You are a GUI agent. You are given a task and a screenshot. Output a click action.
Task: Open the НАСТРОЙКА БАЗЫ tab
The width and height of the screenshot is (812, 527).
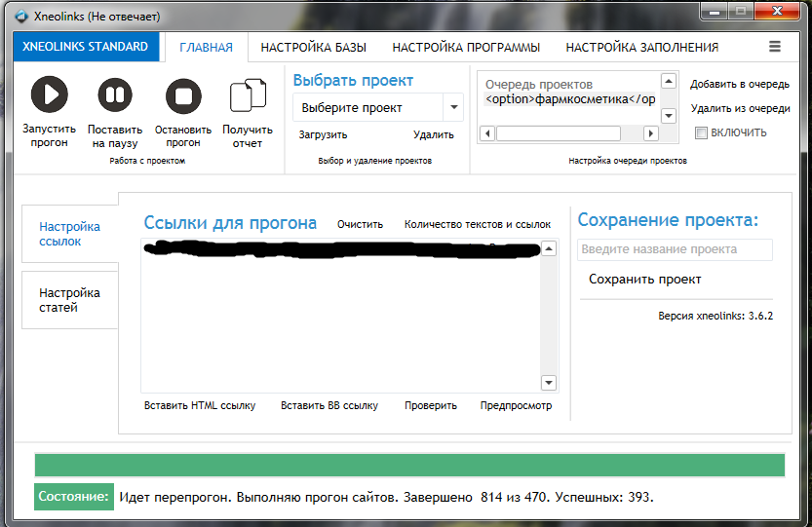click(x=313, y=47)
